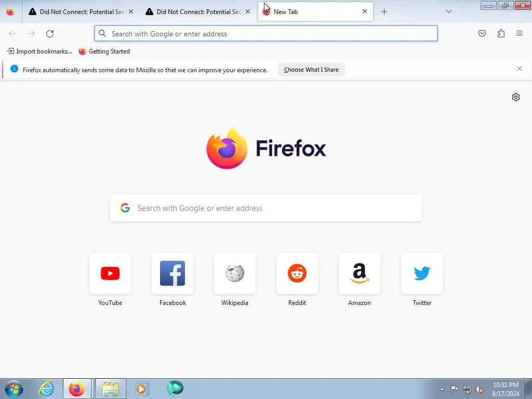Click the Firefox taskbar button
This screenshot has width=532, height=399.
pyautogui.click(x=77, y=389)
